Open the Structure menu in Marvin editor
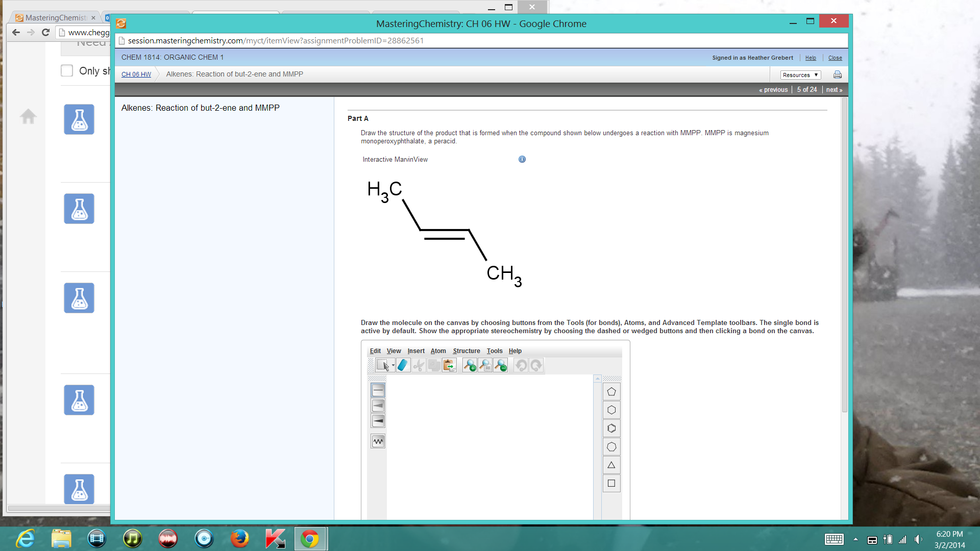Viewport: 980px width, 551px height. [x=467, y=351]
